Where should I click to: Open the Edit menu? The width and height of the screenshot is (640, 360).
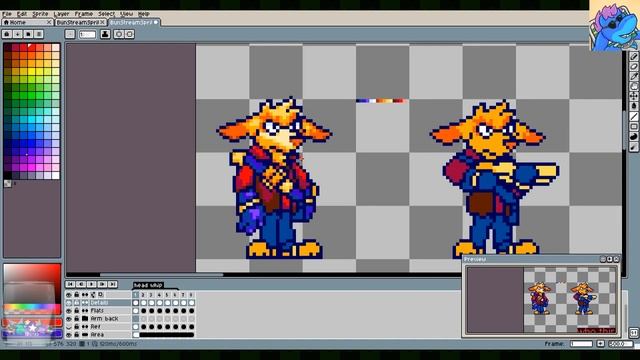click(x=22, y=14)
